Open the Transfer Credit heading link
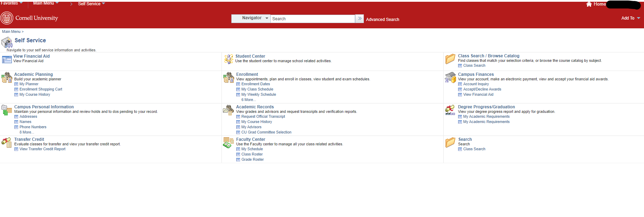 pyautogui.click(x=29, y=139)
